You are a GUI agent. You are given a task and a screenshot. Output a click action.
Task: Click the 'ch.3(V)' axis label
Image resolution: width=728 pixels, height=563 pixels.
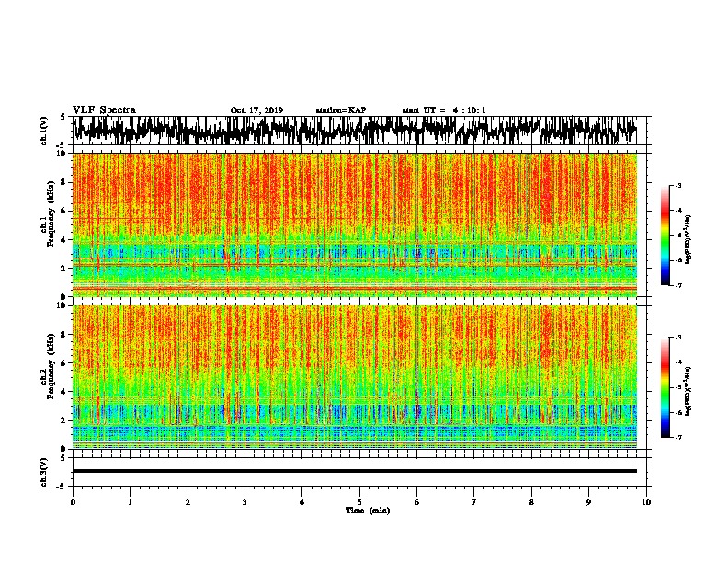[x=44, y=473]
